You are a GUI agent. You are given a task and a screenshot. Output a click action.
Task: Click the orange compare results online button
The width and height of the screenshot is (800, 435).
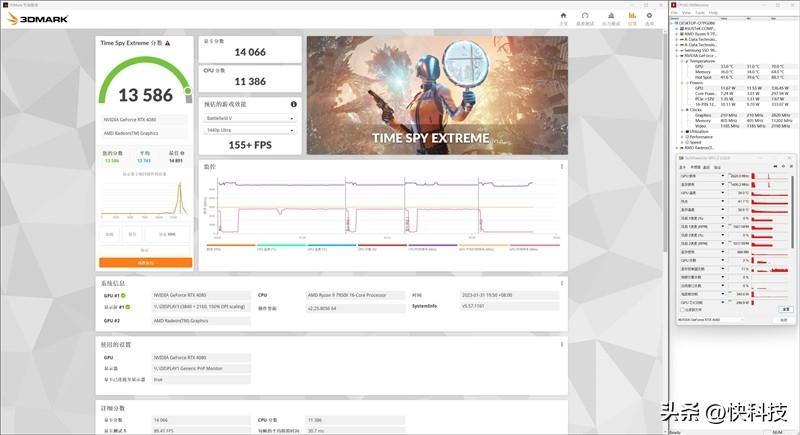click(x=145, y=263)
